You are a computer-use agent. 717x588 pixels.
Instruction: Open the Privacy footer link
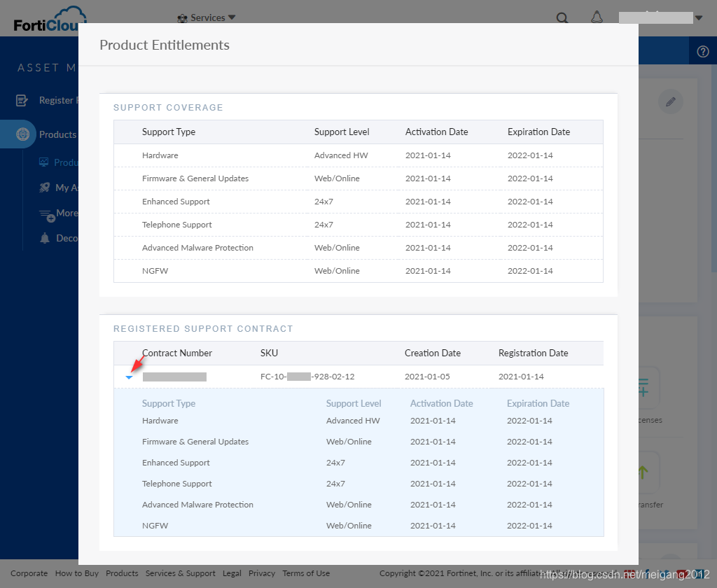point(262,573)
